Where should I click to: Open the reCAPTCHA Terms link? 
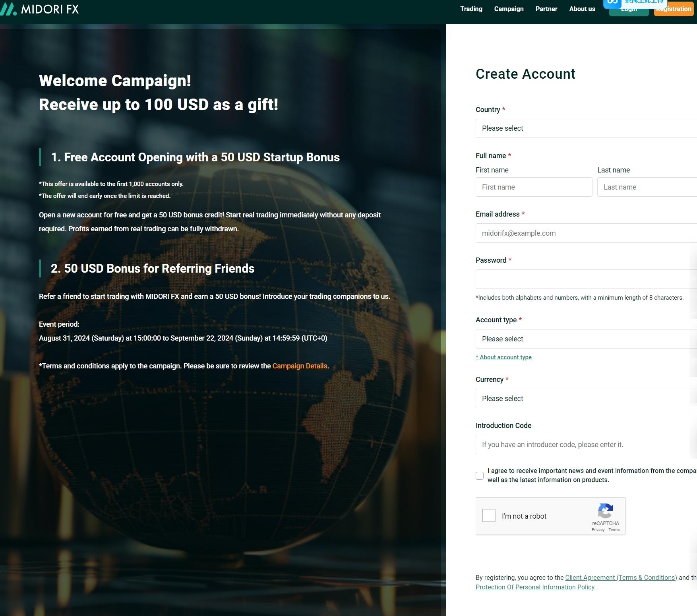pyautogui.click(x=614, y=530)
